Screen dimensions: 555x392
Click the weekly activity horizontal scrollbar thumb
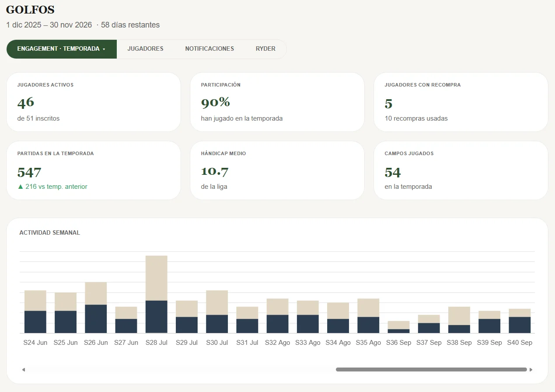pyautogui.click(x=431, y=370)
